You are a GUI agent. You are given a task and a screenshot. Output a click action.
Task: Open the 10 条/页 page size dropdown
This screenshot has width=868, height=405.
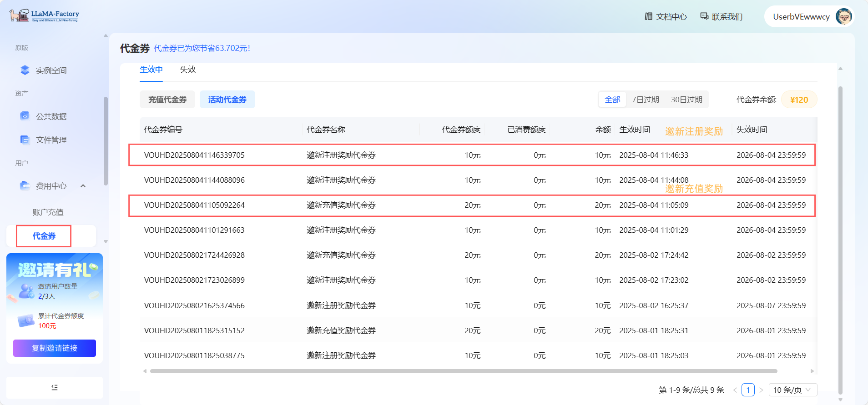click(792, 390)
